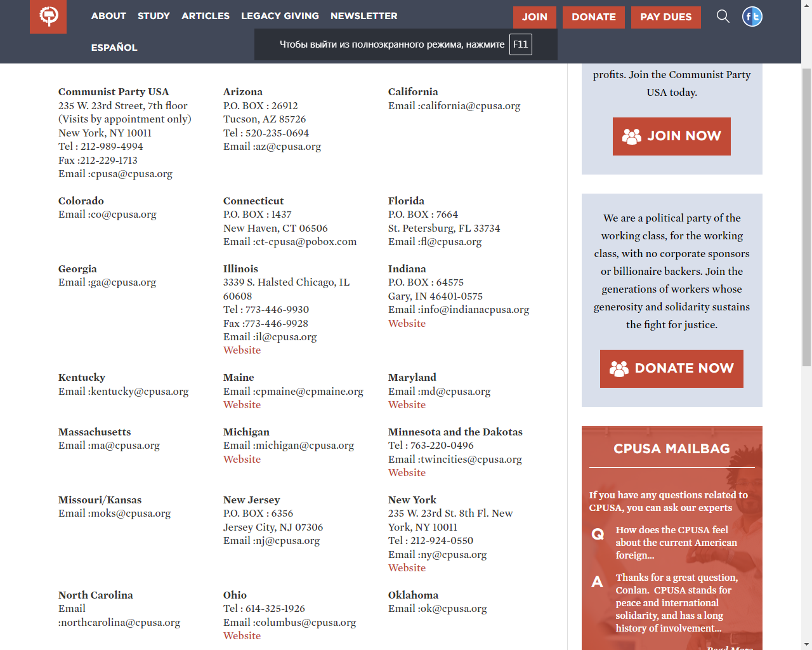Click the Pay Dues button

pyautogui.click(x=666, y=17)
